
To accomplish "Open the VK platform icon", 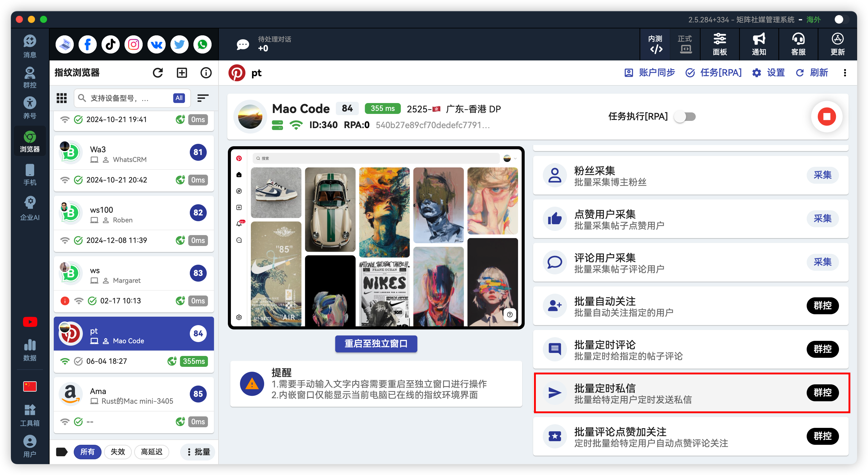I will 156,44.
